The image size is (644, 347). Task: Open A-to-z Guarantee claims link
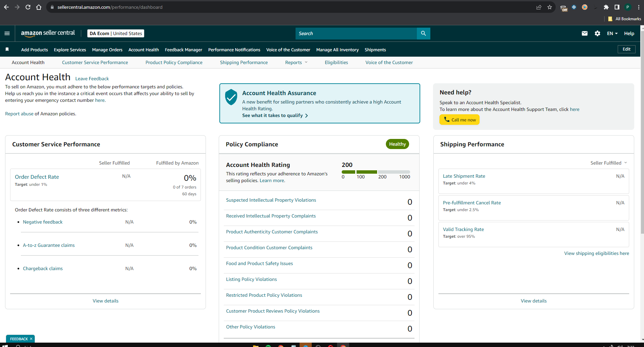coord(49,245)
